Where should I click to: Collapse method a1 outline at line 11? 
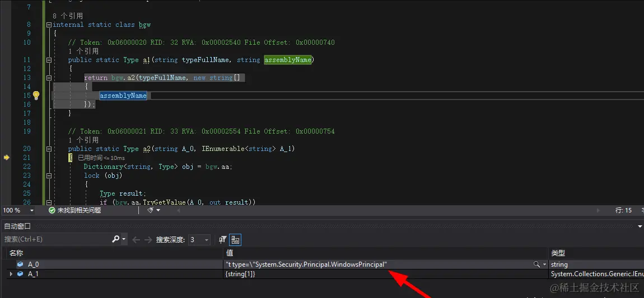coord(49,60)
